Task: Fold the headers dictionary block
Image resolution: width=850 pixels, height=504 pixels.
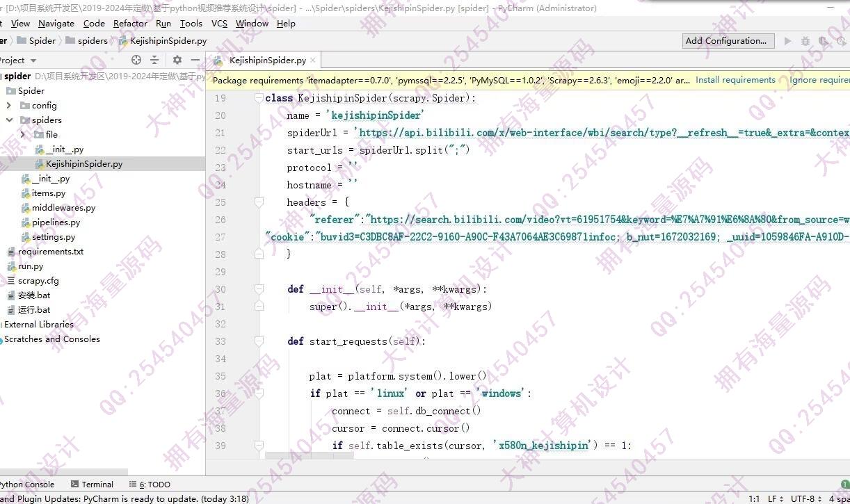Action: click(x=259, y=202)
